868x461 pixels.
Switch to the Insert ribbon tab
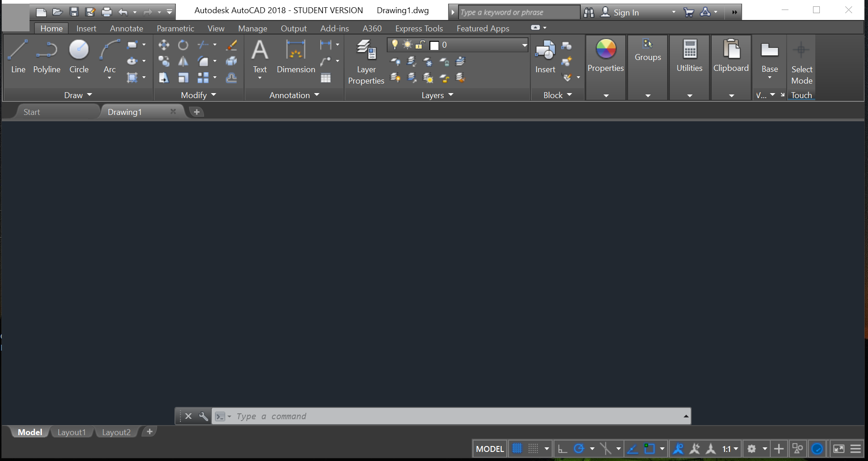coord(86,28)
